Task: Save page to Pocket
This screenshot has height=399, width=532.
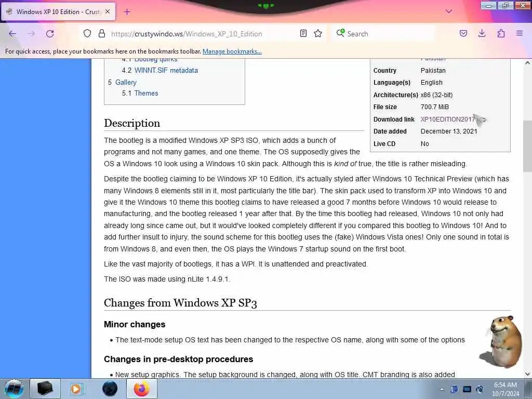Action: coord(463,33)
